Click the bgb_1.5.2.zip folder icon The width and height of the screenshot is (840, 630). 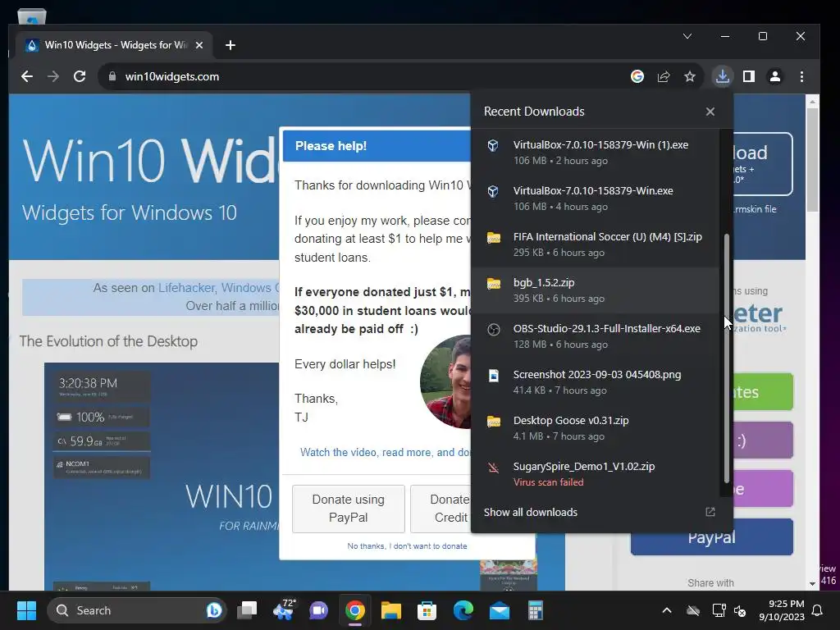[x=493, y=283]
